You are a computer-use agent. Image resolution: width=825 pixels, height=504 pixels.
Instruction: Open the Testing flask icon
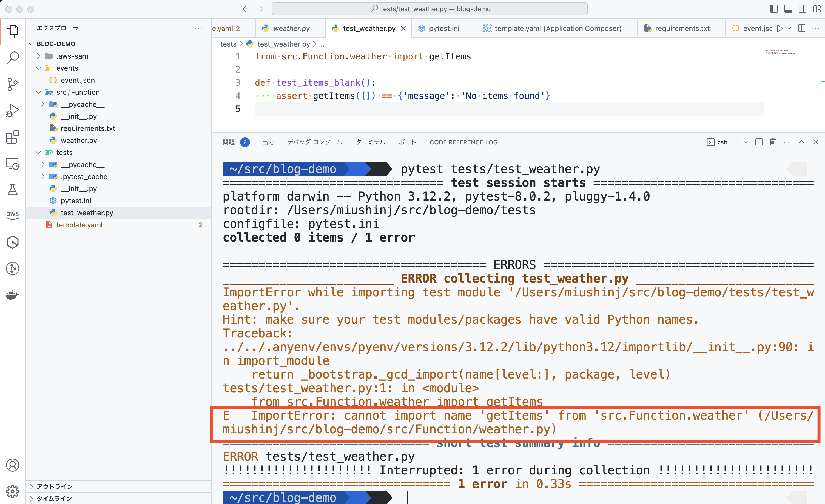(12, 190)
